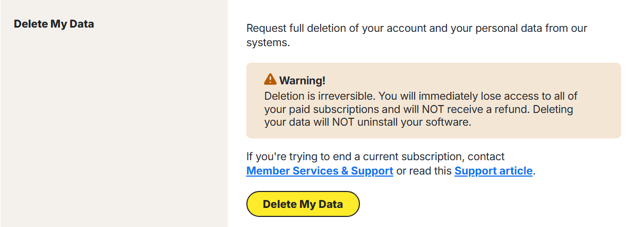Select the Delete My Data sidebar heading
Image resolution: width=644 pixels, height=227 pixels.
click(54, 24)
